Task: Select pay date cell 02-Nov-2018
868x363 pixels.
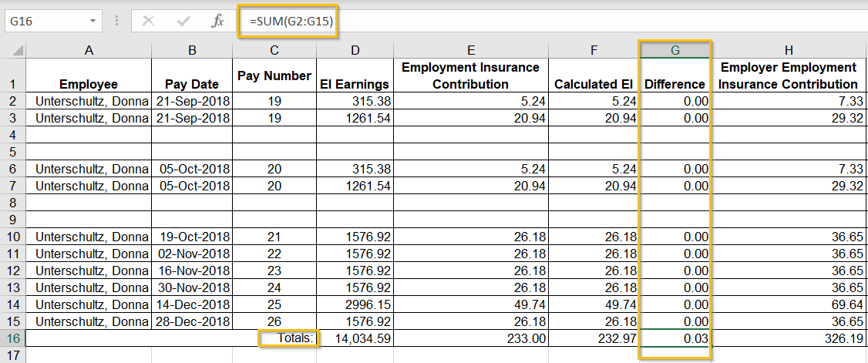Action: point(192,254)
